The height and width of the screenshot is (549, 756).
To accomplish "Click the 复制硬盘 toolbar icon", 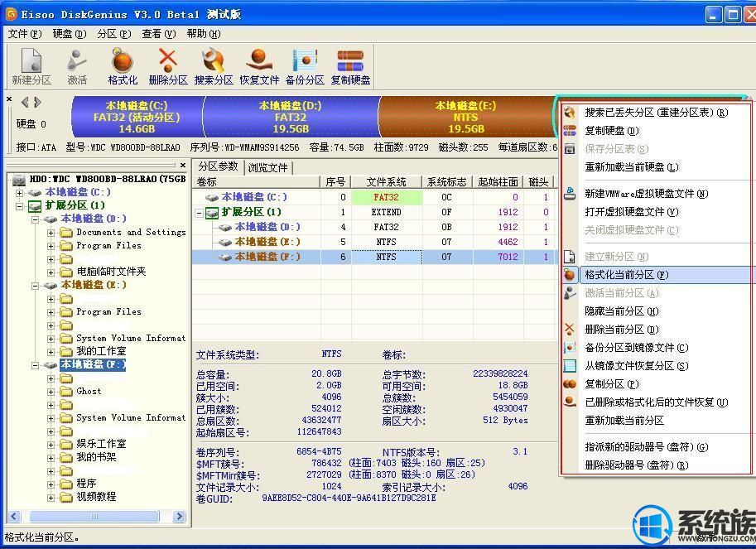I will [x=350, y=66].
